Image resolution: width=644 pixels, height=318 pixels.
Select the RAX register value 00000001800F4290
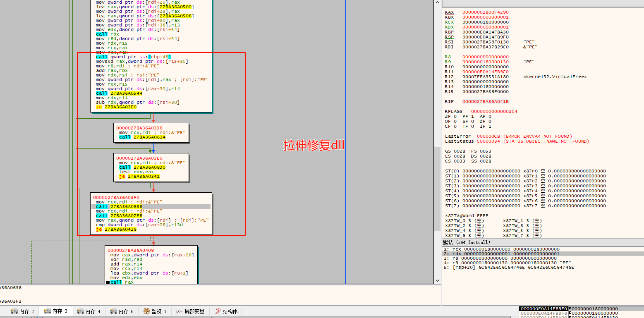[486, 12]
